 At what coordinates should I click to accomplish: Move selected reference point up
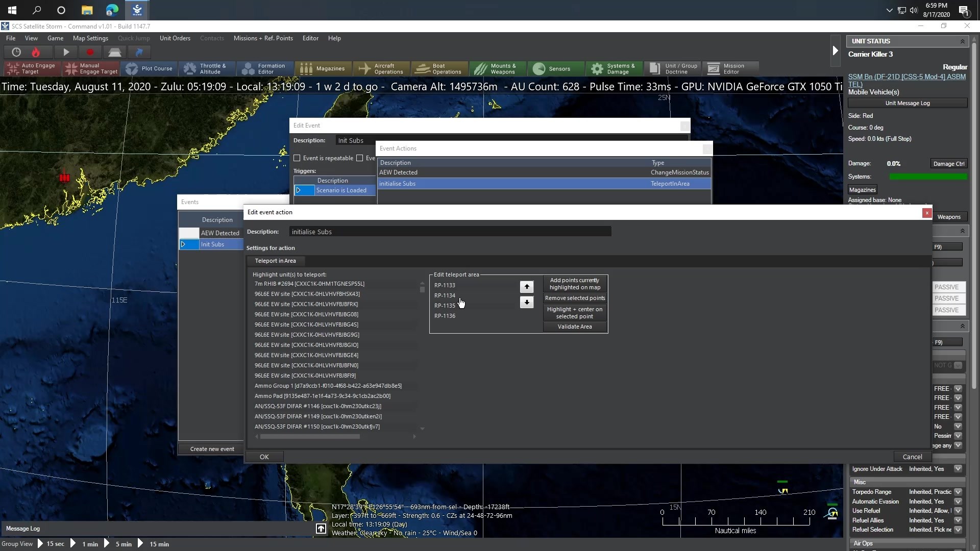pos(527,287)
